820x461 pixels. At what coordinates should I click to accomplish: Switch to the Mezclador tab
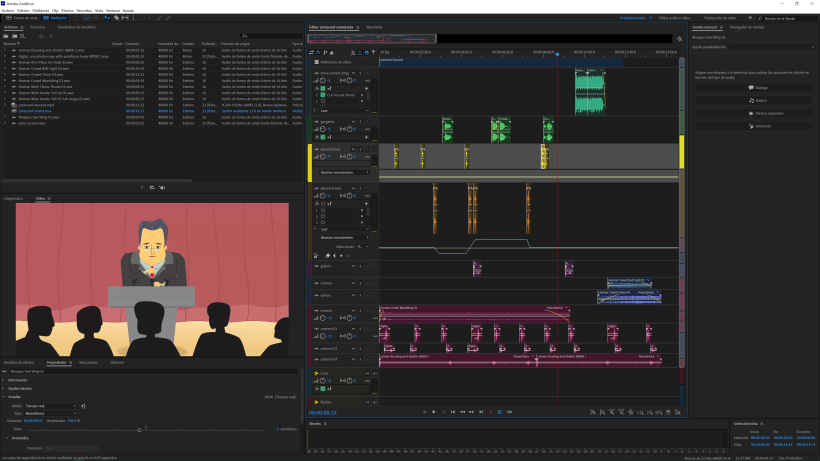374,27
